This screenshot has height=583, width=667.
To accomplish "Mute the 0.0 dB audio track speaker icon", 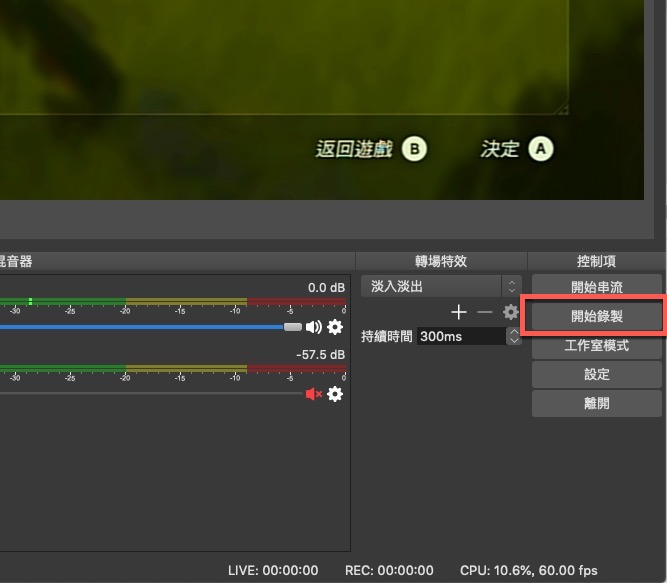I will (x=314, y=327).
